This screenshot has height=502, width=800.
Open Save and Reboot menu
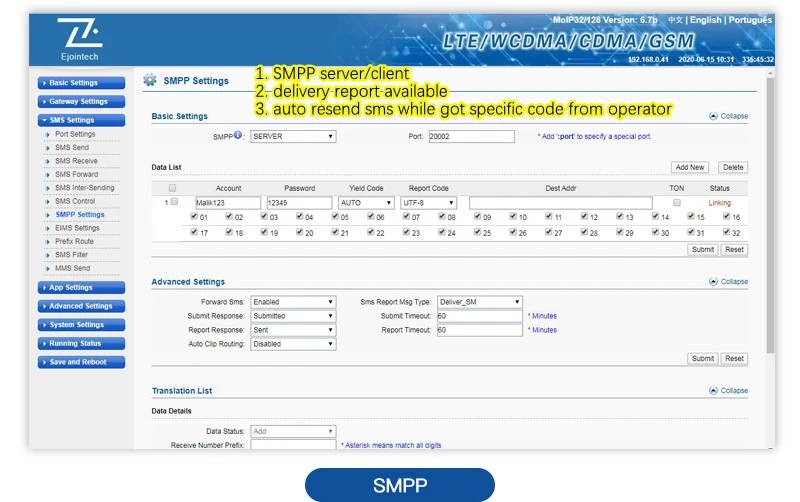[81, 362]
